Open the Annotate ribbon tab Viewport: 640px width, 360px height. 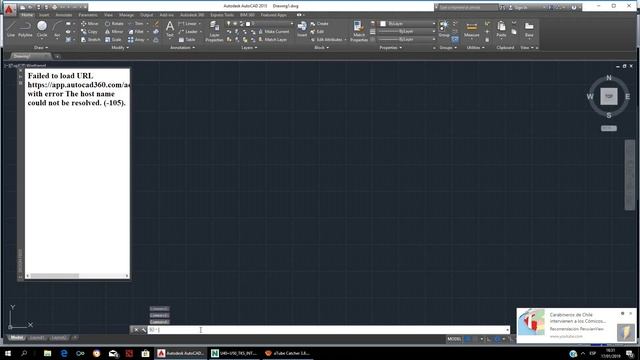pos(64,15)
